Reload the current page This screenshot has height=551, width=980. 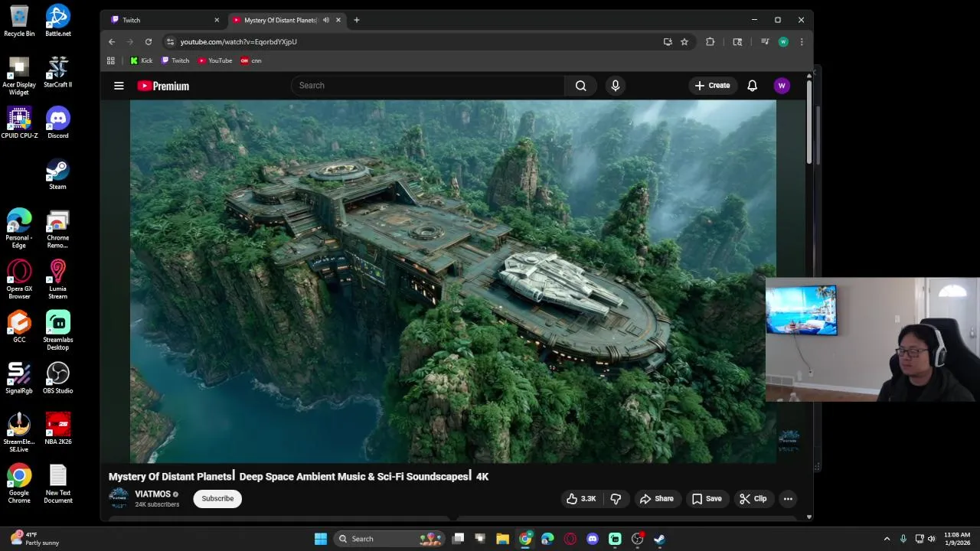[149, 42]
